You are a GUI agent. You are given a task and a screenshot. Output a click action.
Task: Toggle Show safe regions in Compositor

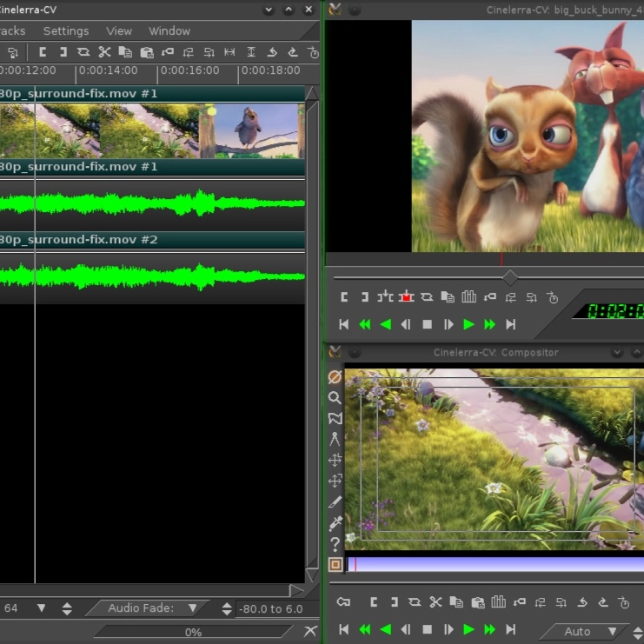[335, 565]
